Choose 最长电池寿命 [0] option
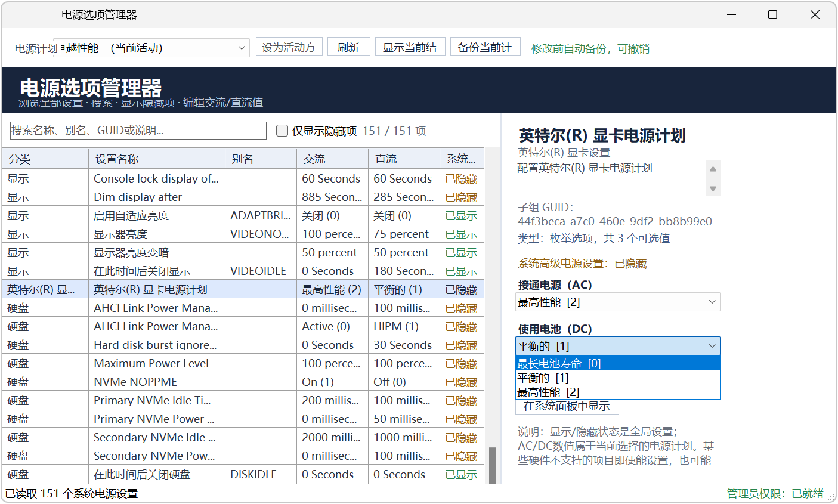The width and height of the screenshot is (838, 504). [x=617, y=363]
